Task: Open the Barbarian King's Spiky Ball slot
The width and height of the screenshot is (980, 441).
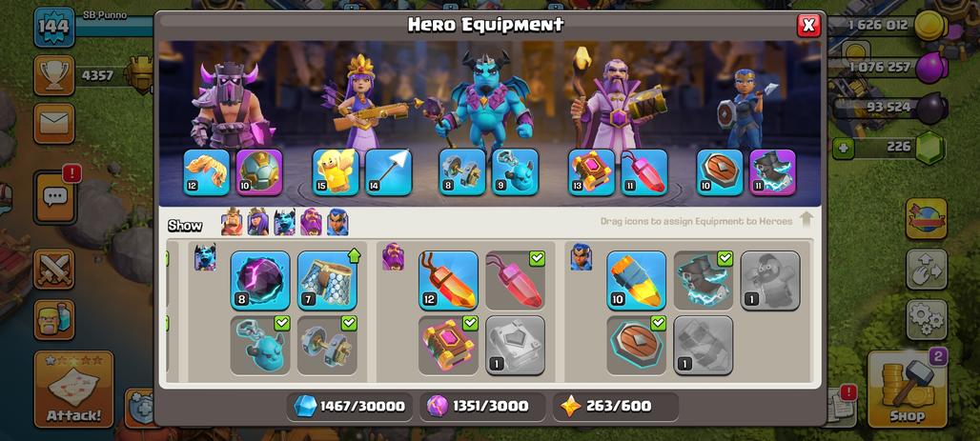Action: tap(259, 171)
